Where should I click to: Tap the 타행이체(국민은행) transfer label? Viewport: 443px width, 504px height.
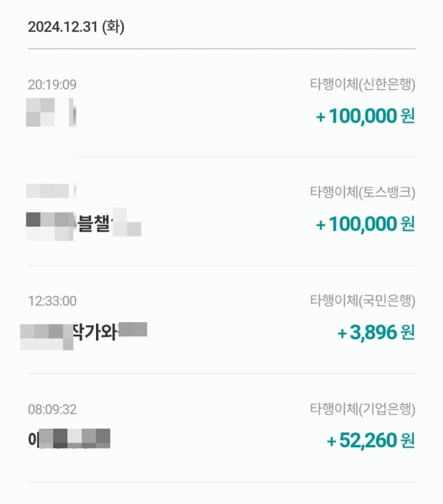click(x=363, y=301)
